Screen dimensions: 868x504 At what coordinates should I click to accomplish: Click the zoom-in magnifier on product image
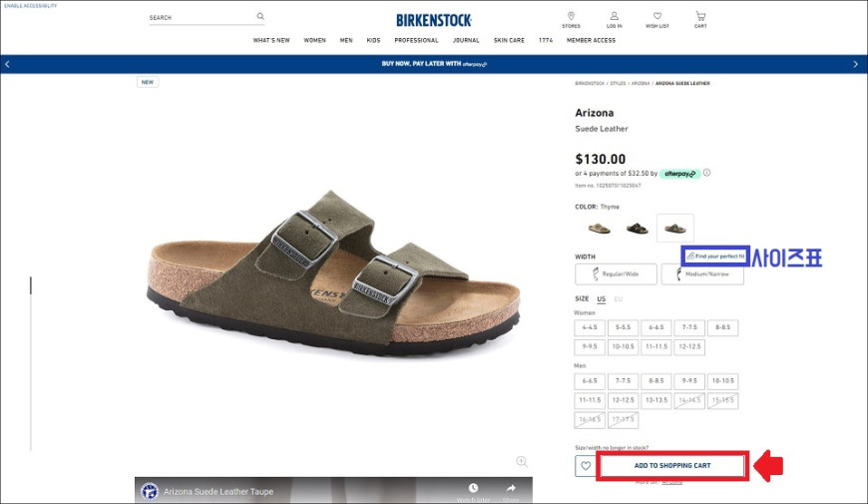click(522, 461)
